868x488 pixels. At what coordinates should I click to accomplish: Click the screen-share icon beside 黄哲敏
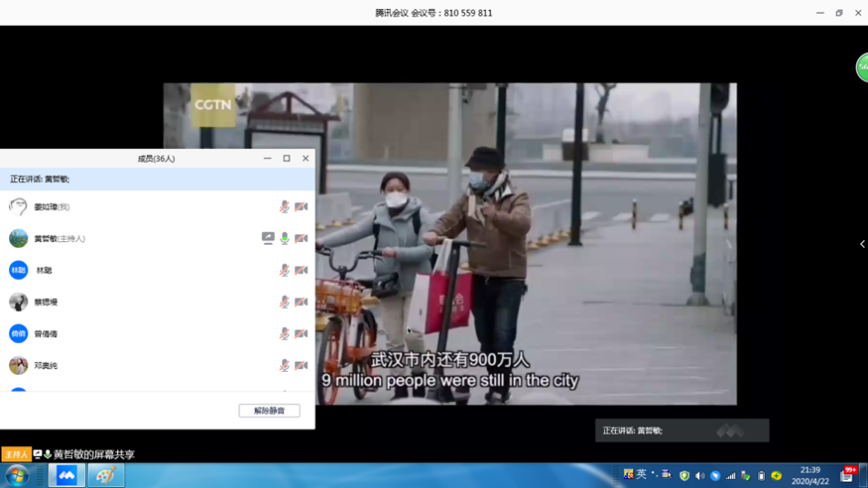(268, 239)
